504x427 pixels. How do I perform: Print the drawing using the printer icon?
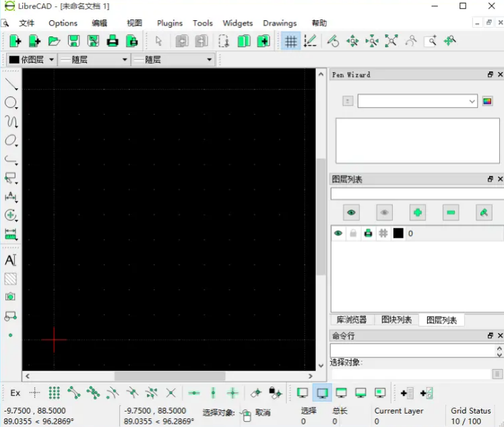tap(113, 41)
